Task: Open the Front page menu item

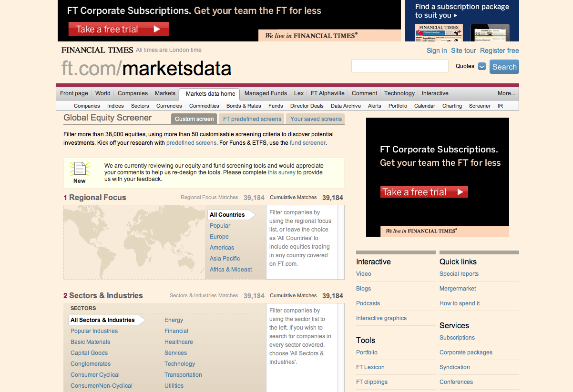Action: coord(74,93)
